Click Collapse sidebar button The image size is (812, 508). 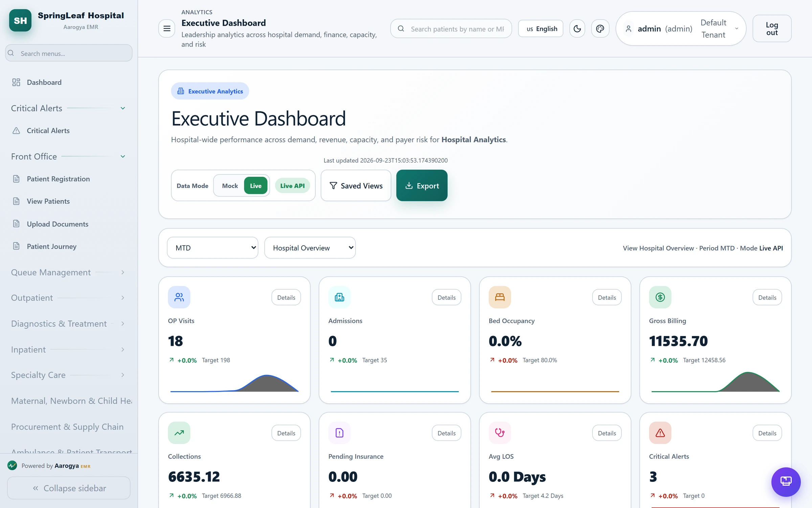(x=69, y=488)
